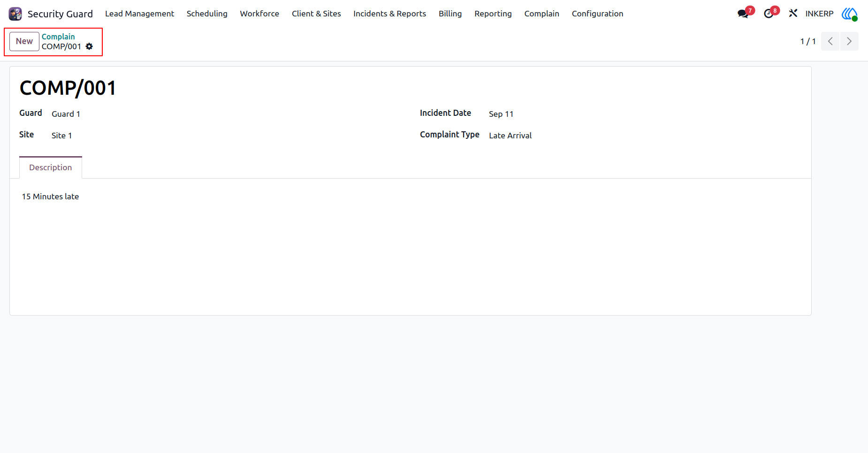This screenshot has height=453, width=868.
Task: Click the Guard field value Guard 1
Action: [x=66, y=114]
